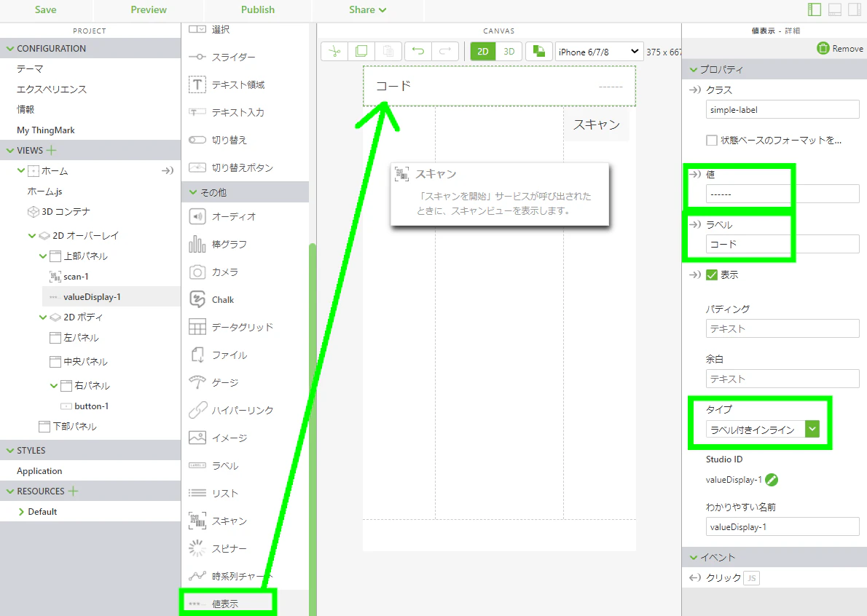This screenshot has width=867, height=616.
Task: Open the iPhone 6/7/8 device dropdown
Action: pyautogui.click(x=600, y=52)
